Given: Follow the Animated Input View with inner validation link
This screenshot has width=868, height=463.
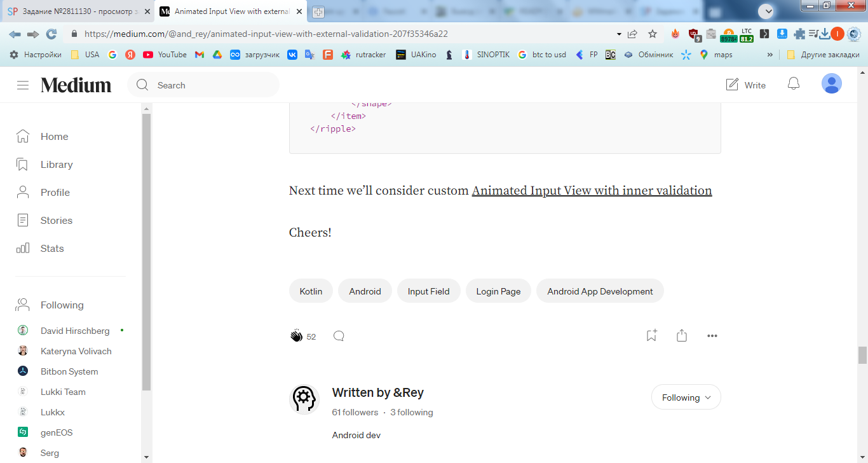Looking at the screenshot, I should tap(592, 190).
